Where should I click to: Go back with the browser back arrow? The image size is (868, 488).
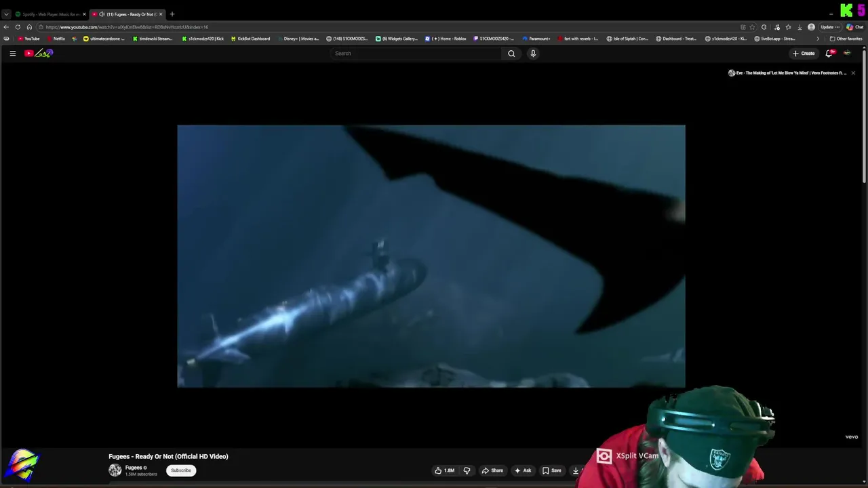click(x=6, y=27)
